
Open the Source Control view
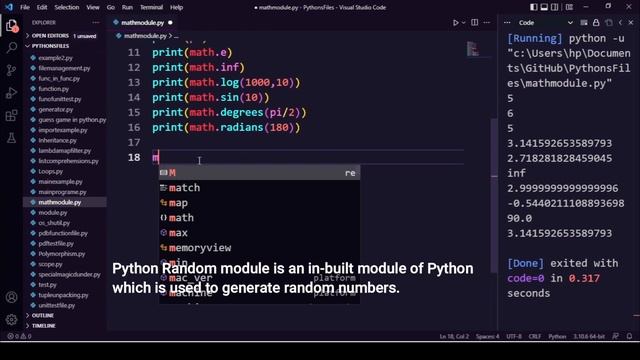[x=11, y=70]
